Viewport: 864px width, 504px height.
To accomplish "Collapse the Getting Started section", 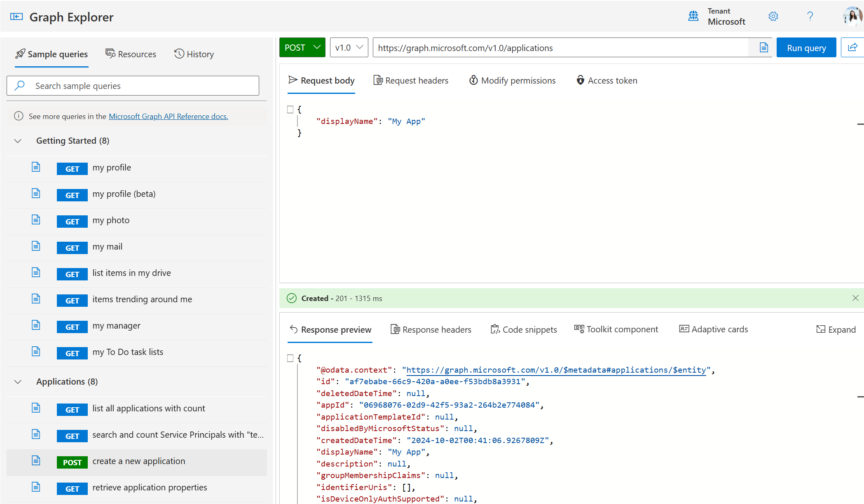I will point(17,140).
